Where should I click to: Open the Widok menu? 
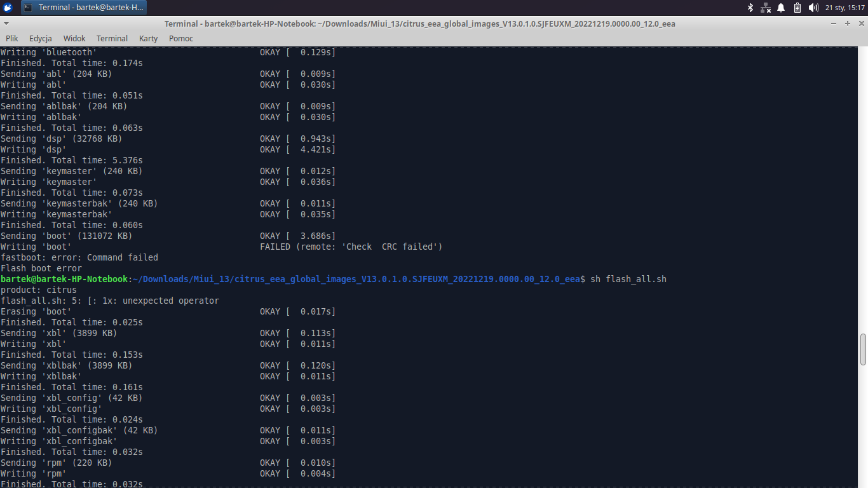[x=74, y=39]
